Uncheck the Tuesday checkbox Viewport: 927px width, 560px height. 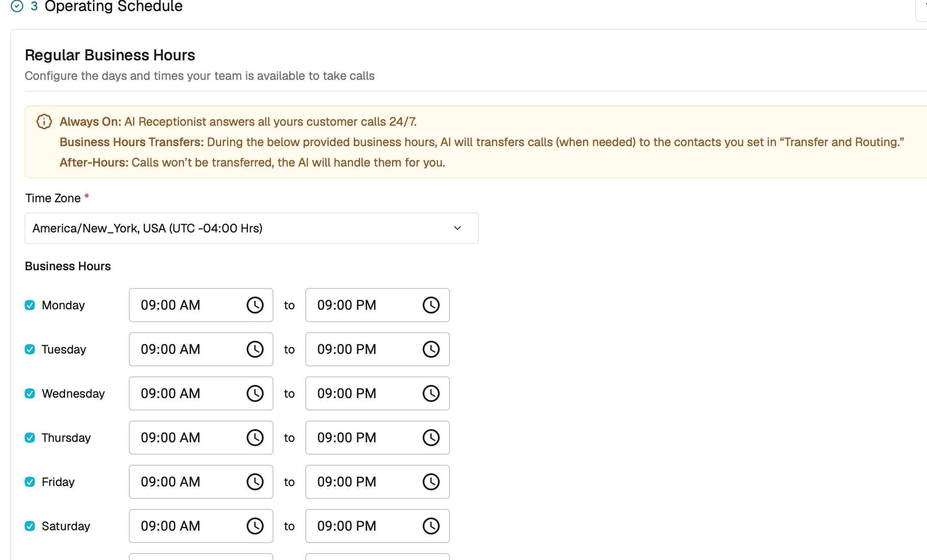(30, 349)
